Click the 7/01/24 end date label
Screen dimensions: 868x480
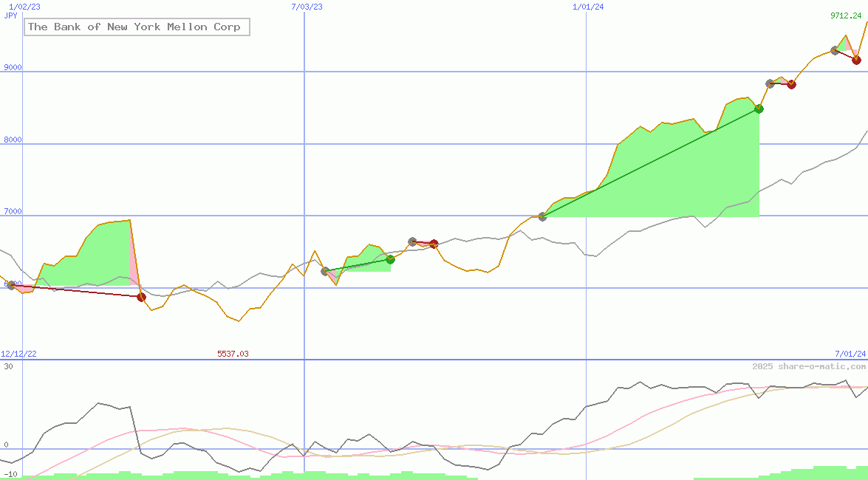tap(850, 354)
